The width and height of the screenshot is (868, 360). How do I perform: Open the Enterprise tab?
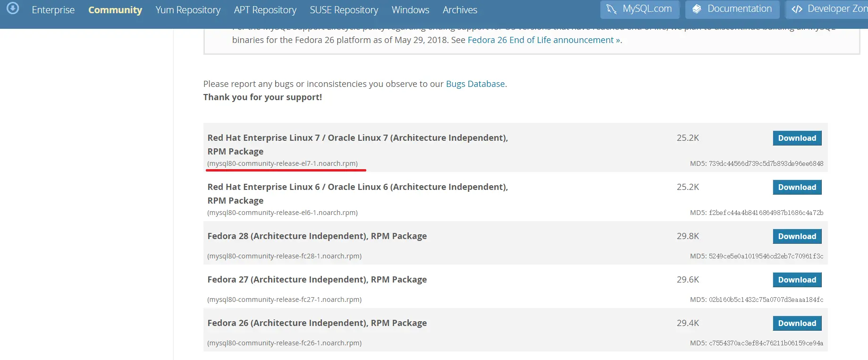click(53, 10)
